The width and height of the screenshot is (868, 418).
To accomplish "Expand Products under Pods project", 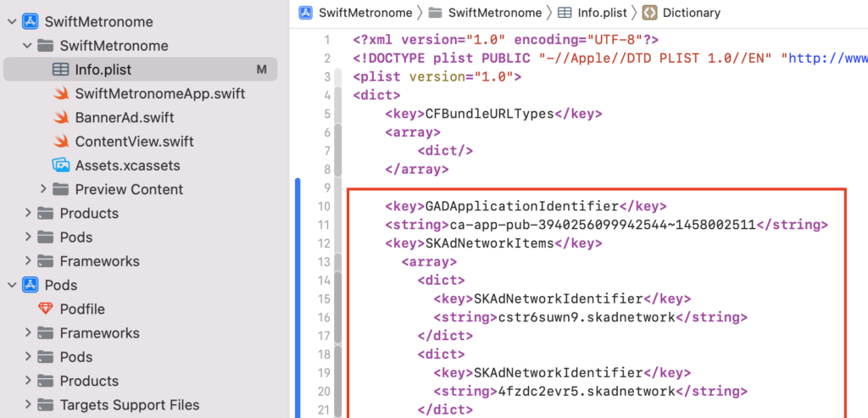I will pyautogui.click(x=28, y=381).
